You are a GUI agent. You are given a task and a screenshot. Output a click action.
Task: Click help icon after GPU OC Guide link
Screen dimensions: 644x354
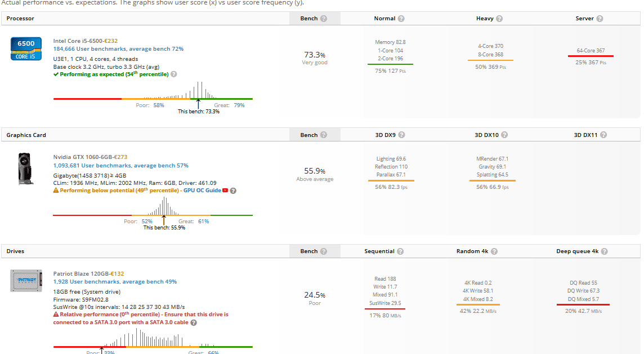pos(233,191)
